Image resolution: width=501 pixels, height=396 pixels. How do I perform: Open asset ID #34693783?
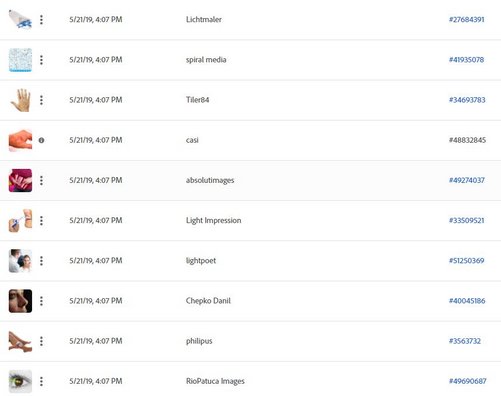(467, 100)
